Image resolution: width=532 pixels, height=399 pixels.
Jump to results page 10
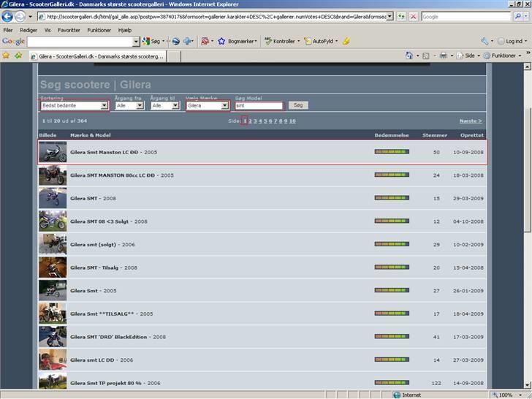292,121
